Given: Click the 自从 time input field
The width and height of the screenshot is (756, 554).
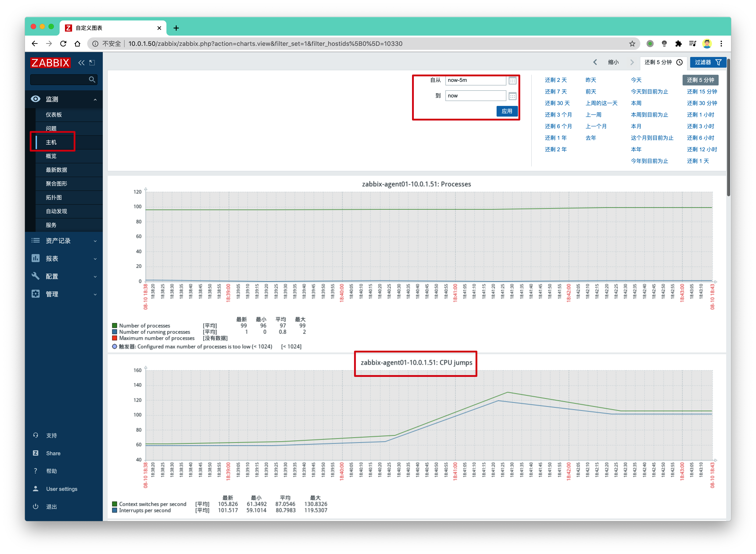Looking at the screenshot, I should tap(475, 81).
